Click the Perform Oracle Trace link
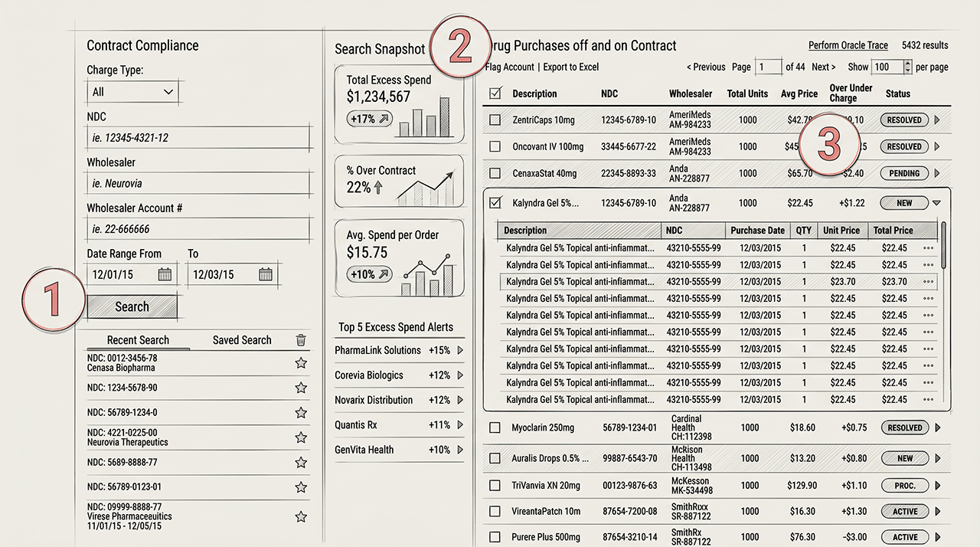 (848, 45)
